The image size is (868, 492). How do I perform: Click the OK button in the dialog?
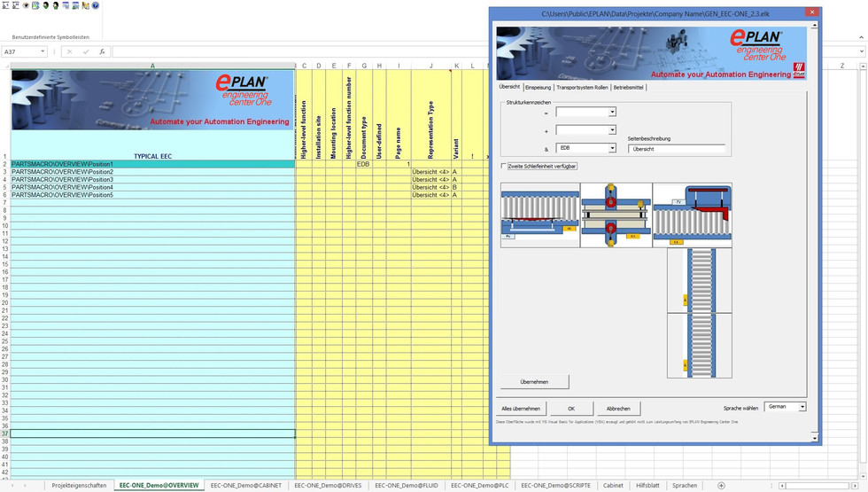(x=571, y=409)
